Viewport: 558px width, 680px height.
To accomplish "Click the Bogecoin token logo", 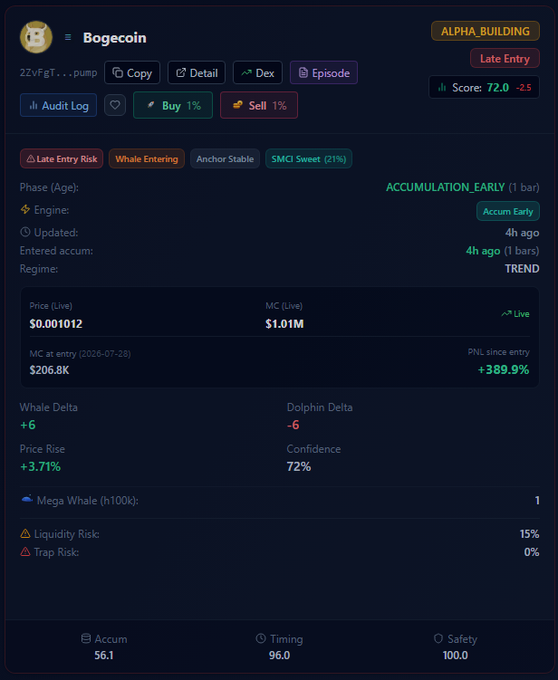I will pyautogui.click(x=36, y=37).
